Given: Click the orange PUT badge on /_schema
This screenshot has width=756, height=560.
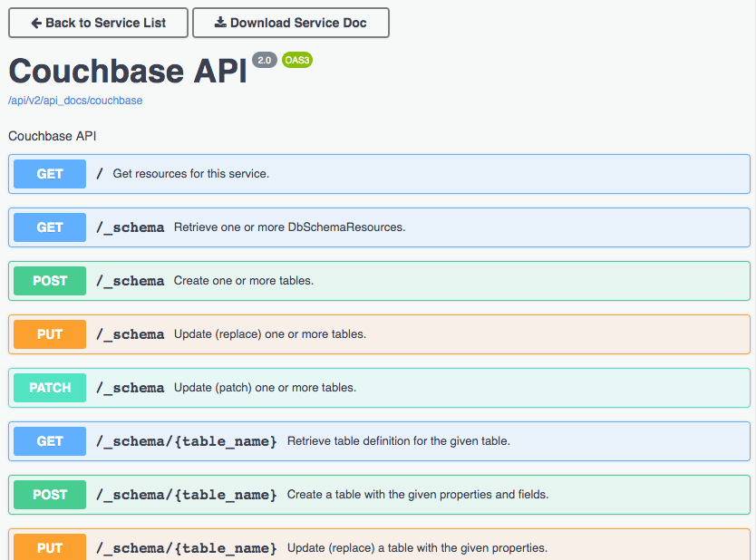Looking at the screenshot, I should (49, 334).
